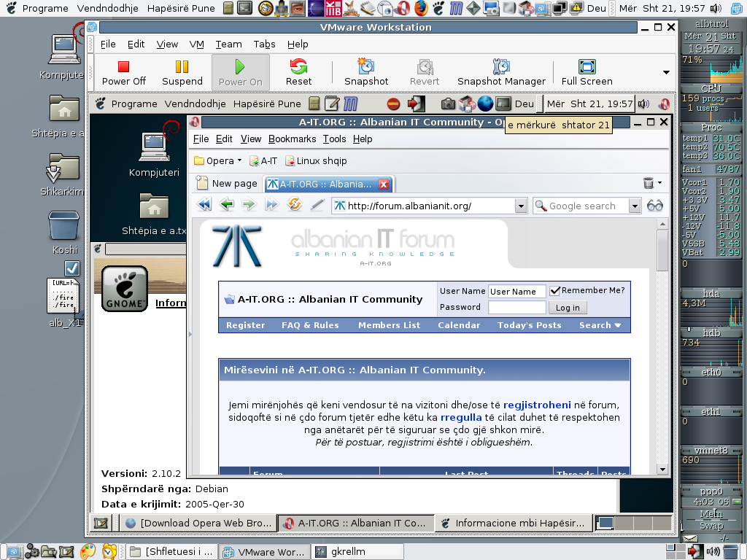Open the Bookmarks menu in Opera

292,139
